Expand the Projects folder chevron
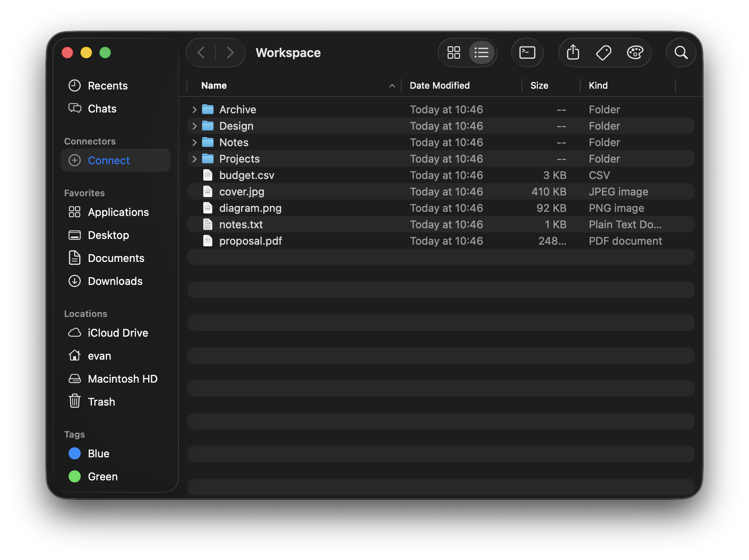 (195, 159)
